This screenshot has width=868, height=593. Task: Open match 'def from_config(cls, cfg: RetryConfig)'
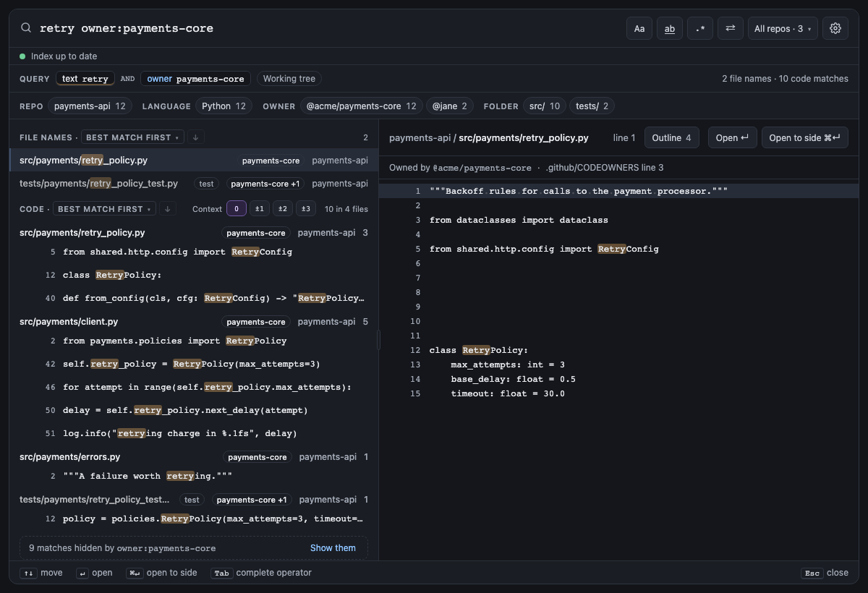click(194, 299)
